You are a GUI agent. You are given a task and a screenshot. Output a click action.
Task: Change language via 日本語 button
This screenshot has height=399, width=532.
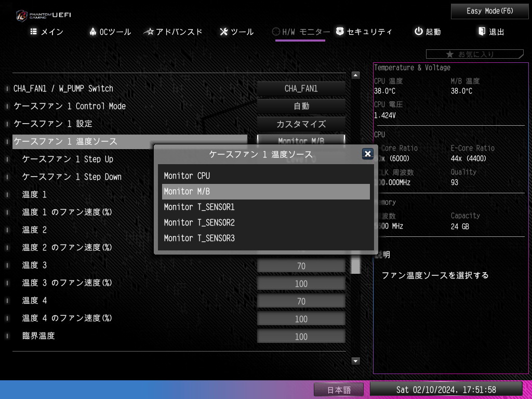pyautogui.click(x=339, y=390)
